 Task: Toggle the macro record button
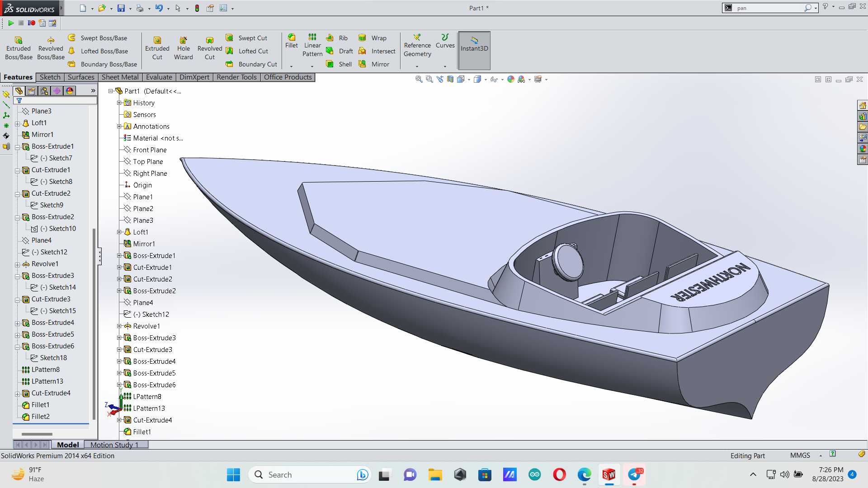pos(32,23)
